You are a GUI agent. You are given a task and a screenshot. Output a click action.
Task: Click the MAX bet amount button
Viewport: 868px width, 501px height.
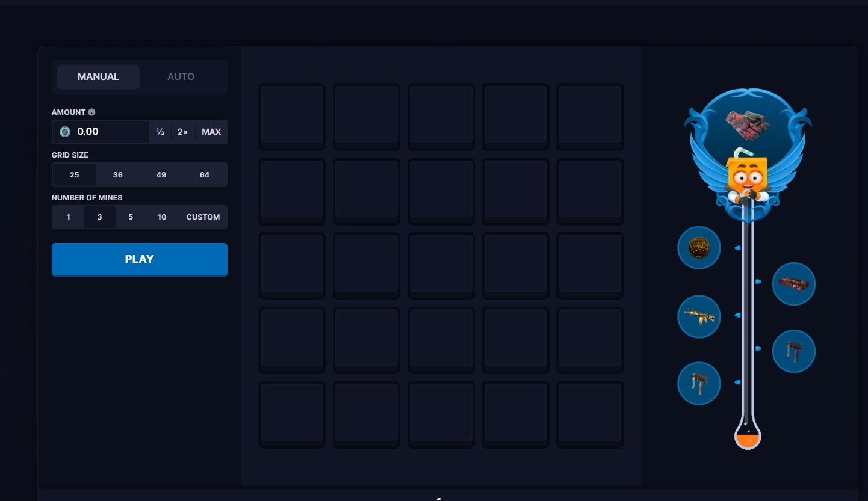point(211,132)
